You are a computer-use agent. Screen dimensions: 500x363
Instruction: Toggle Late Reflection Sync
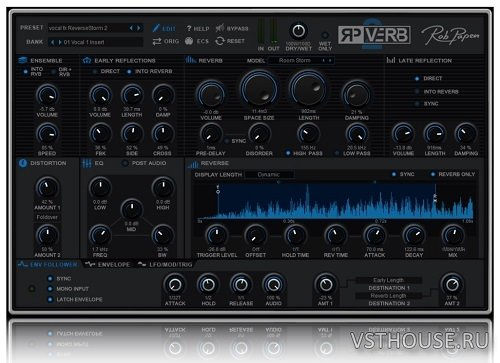[x=417, y=104]
